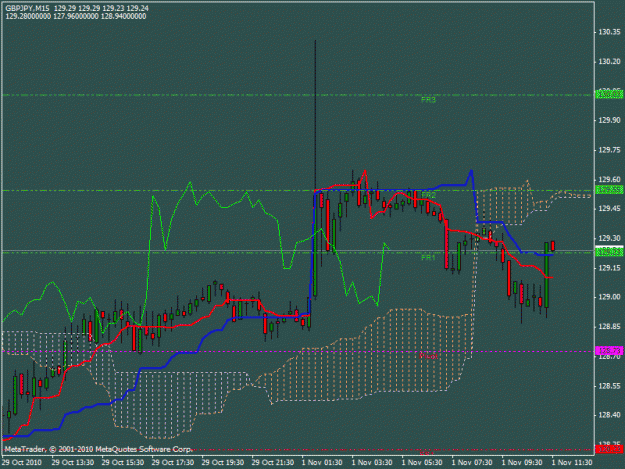Select the FR3 resistance line label
The image size is (625, 469).
tap(428, 100)
